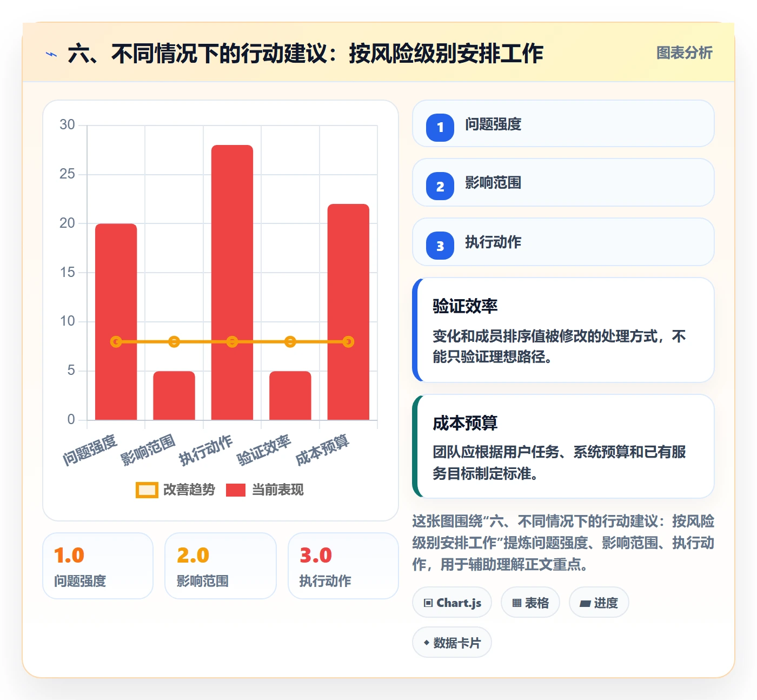Screen dimensions: 757x700
Task: Click the progress icon in 进度 tag
Action: [585, 603]
